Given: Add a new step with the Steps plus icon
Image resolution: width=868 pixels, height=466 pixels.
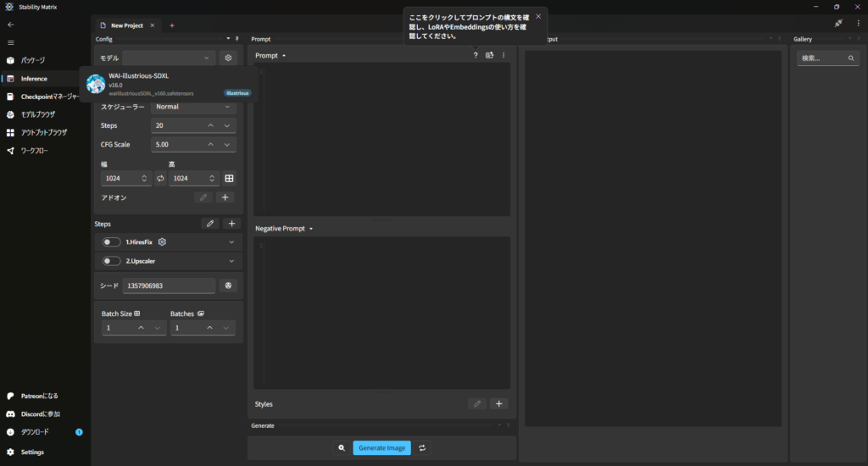Looking at the screenshot, I should click(x=231, y=224).
